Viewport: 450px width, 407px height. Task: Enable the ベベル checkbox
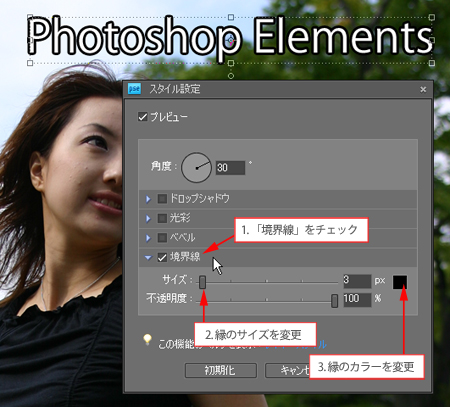point(162,238)
